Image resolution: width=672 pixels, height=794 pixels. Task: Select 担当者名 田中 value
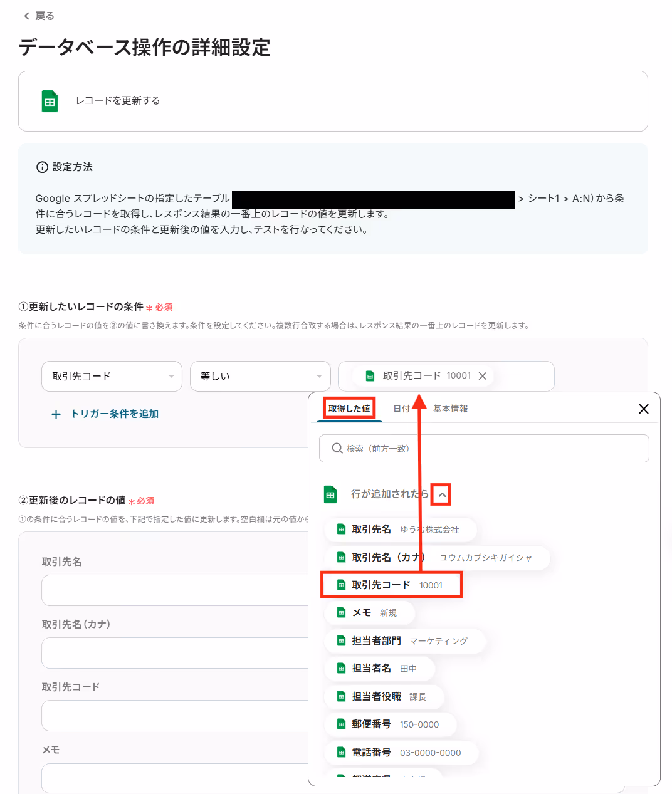379,669
